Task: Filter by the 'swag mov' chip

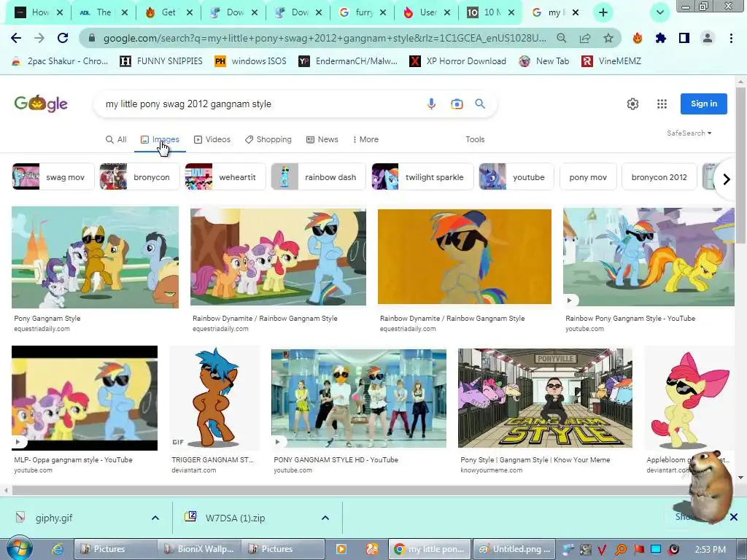Action: [53, 176]
